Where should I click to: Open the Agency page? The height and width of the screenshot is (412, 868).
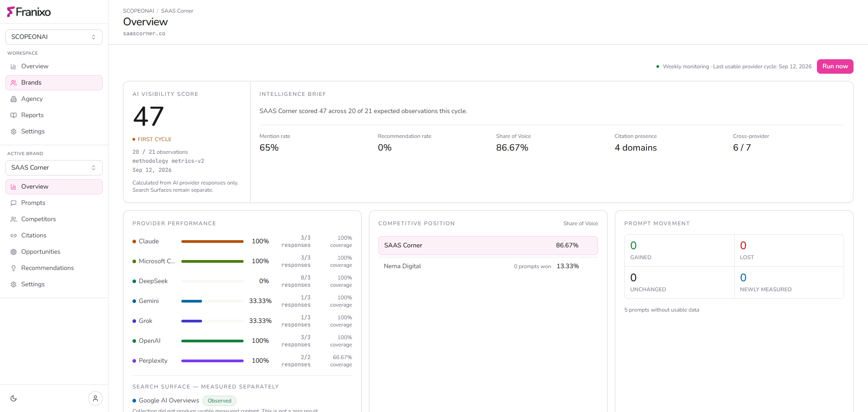coord(54,99)
